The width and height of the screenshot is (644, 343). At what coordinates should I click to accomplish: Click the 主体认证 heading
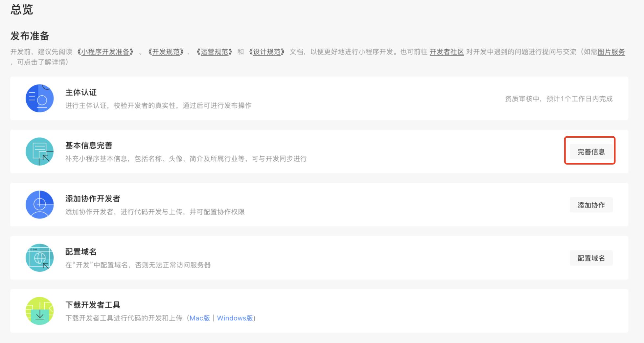point(81,92)
